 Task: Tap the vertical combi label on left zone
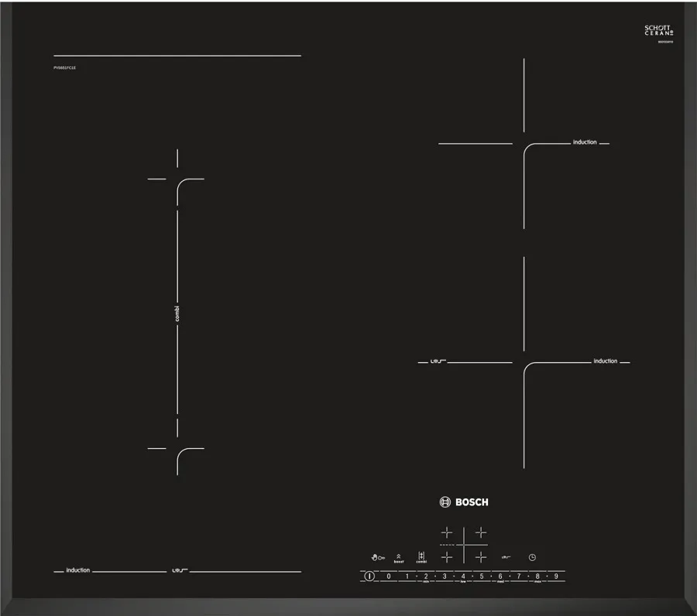coord(177,313)
